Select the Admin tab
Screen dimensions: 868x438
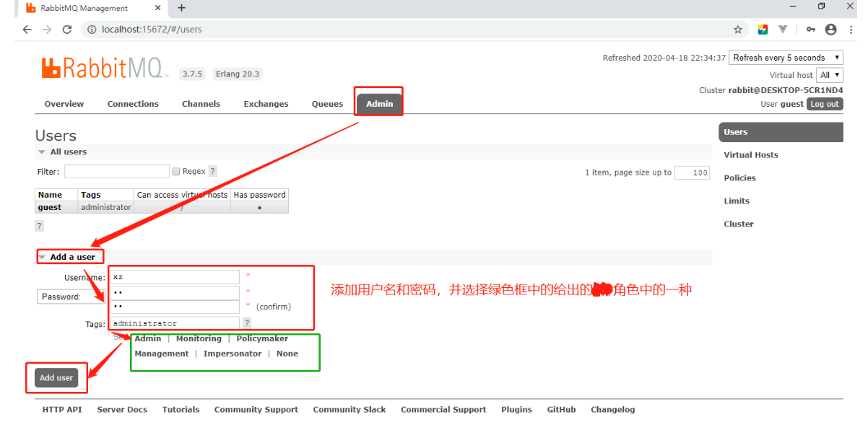coord(379,104)
